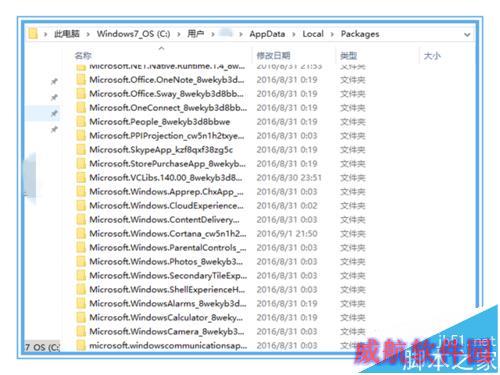The width and height of the screenshot is (500, 375).
Task: Expand the chevron after Local breadcrumb
Action: 332,34
